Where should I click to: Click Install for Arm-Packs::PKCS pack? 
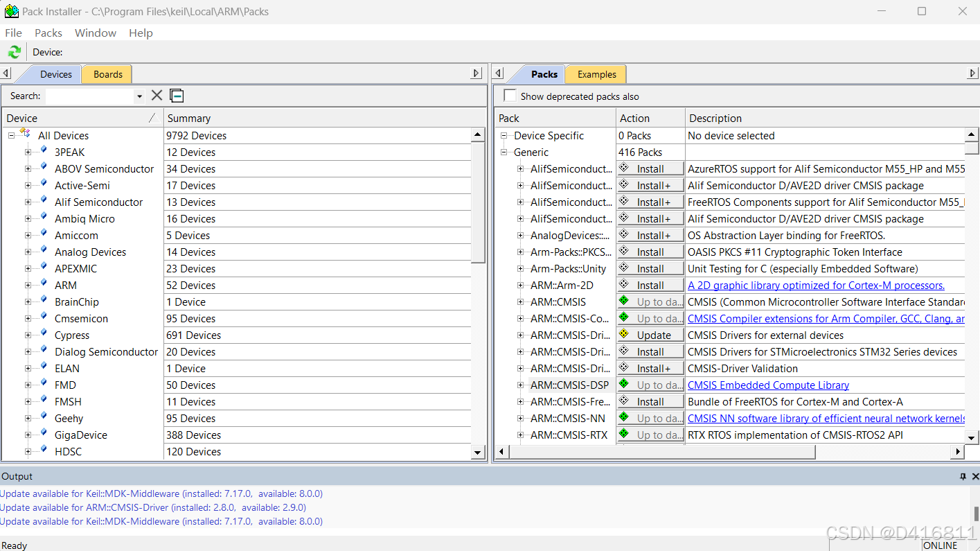(x=650, y=252)
